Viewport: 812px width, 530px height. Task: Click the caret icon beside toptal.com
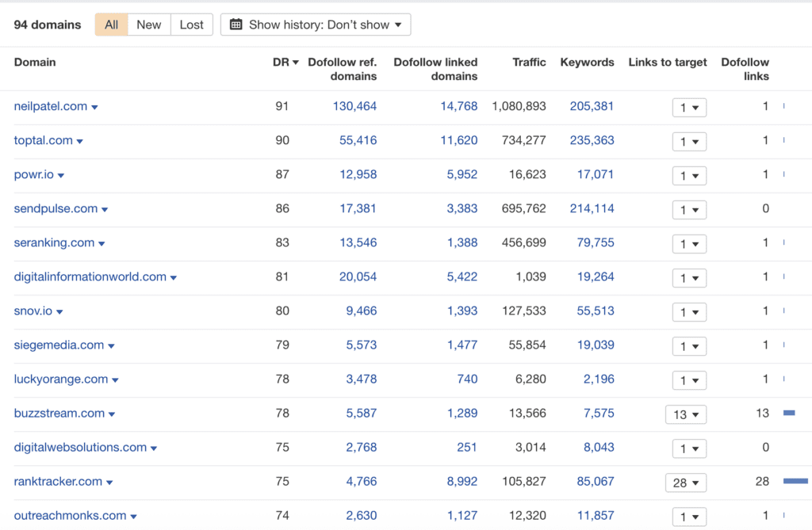80,141
